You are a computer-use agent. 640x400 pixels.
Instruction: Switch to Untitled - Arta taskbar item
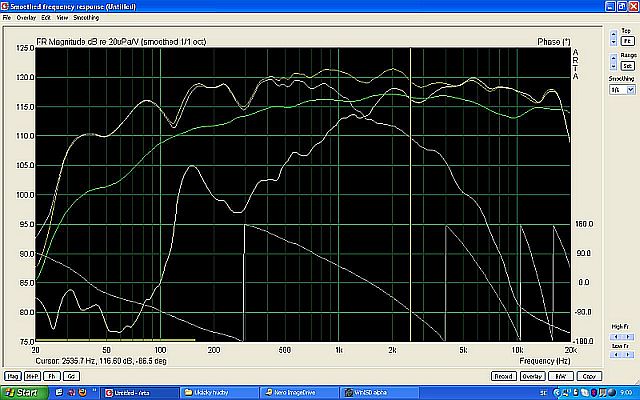(140, 393)
